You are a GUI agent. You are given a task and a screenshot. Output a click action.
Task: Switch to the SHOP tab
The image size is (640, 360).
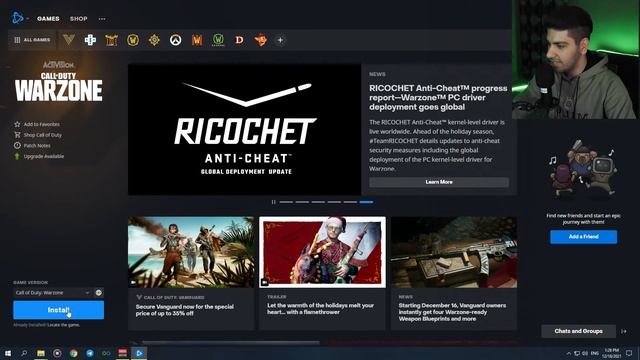78,19
